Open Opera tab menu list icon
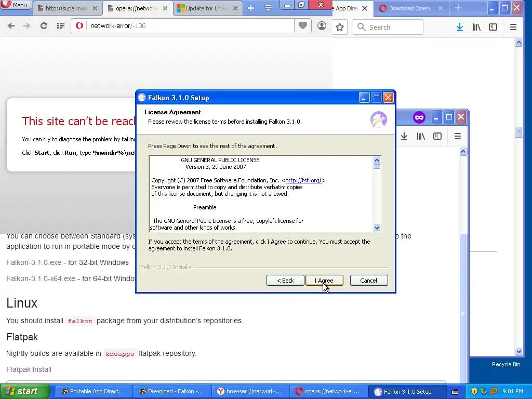 point(268,8)
